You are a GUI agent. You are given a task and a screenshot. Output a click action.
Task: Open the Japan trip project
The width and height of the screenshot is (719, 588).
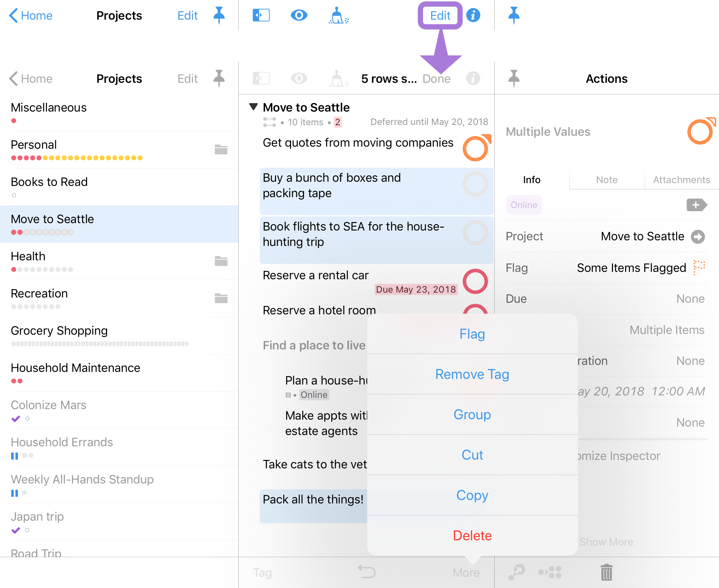(119, 522)
